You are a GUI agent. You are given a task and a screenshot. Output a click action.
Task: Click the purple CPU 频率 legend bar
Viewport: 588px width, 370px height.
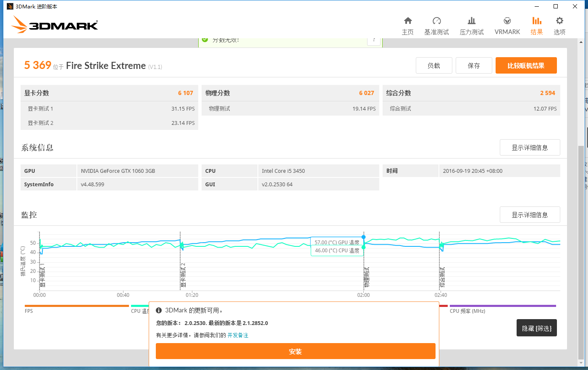pos(503,306)
